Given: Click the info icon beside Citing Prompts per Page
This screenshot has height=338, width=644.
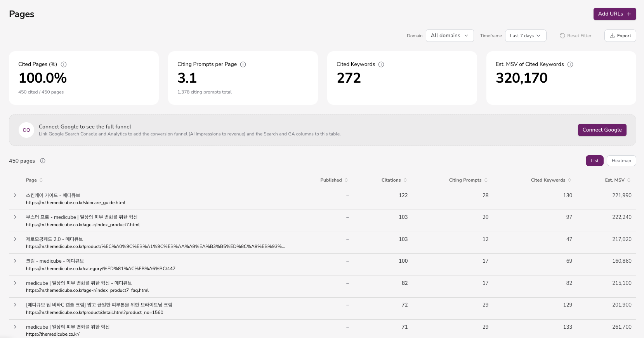Looking at the screenshot, I should (243, 64).
